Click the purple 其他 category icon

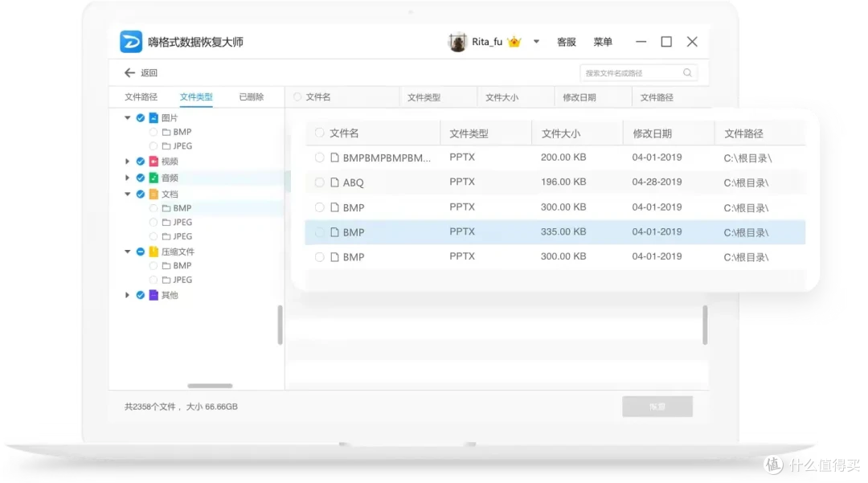(154, 295)
